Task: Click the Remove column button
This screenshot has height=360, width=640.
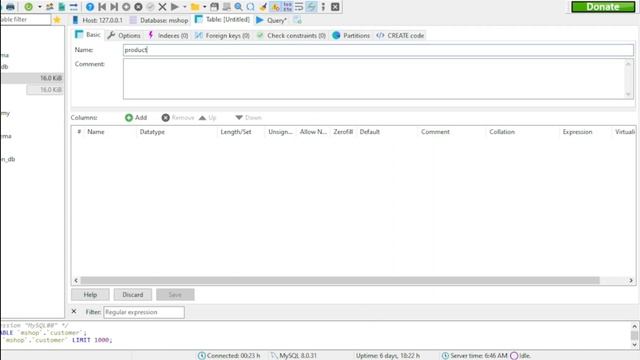Action: point(178,118)
